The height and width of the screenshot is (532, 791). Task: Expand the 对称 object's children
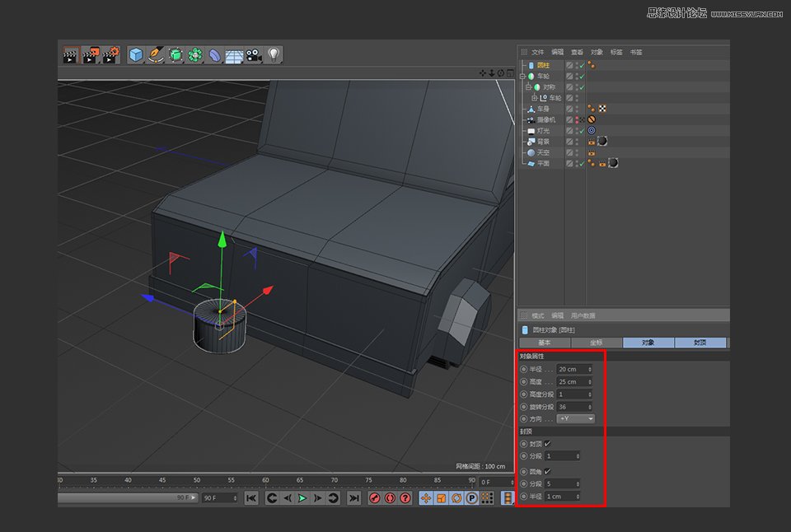[x=527, y=86]
